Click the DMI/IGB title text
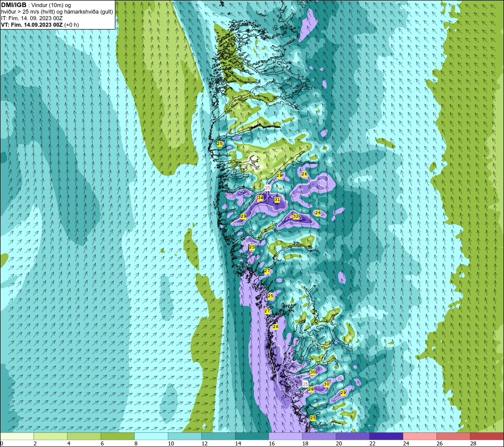Screen dimensions: 504x447 [x=14, y=5]
